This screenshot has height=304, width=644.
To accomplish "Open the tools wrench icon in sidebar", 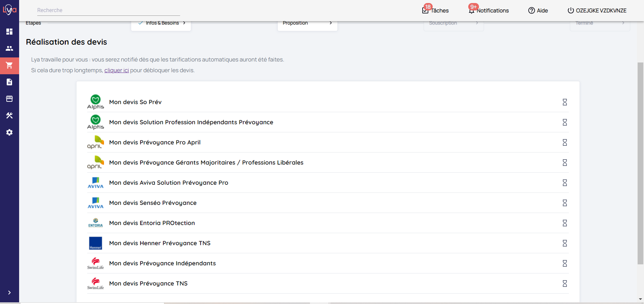I will [x=9, y=116].
